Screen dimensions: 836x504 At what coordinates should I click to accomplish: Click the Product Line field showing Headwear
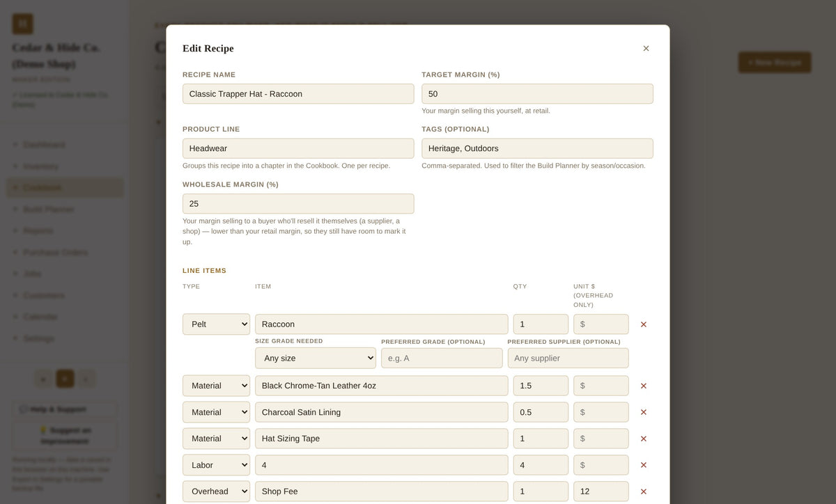[x=298, y=148]
